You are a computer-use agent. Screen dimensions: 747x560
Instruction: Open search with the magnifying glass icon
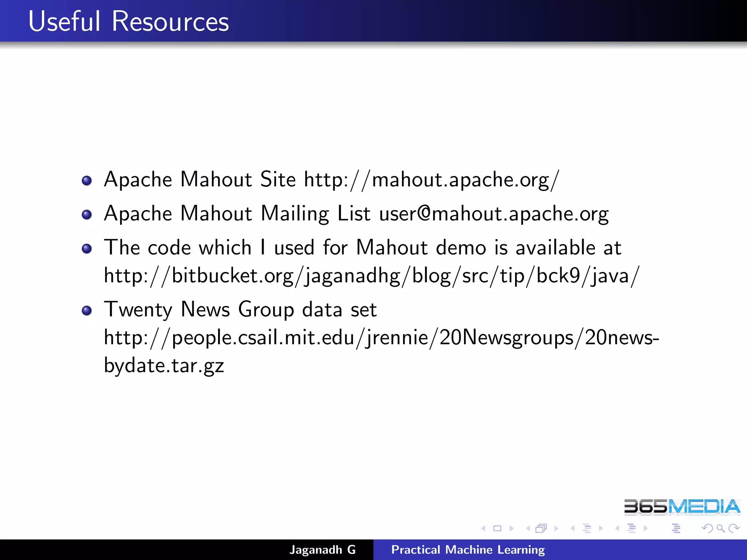(x=720, y=528)
